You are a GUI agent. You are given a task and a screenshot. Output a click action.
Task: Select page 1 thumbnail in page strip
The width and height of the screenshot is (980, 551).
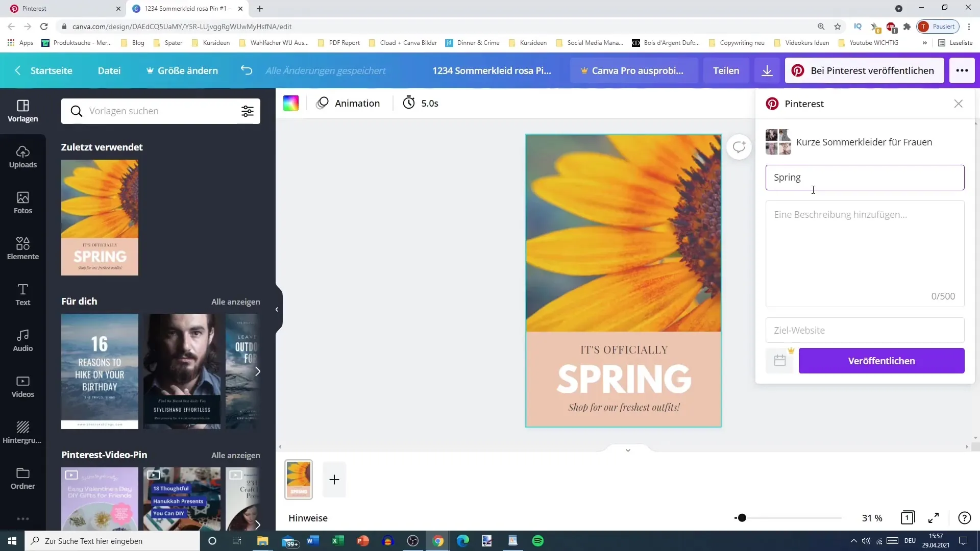pyautogui.click(x=299, y=480)
